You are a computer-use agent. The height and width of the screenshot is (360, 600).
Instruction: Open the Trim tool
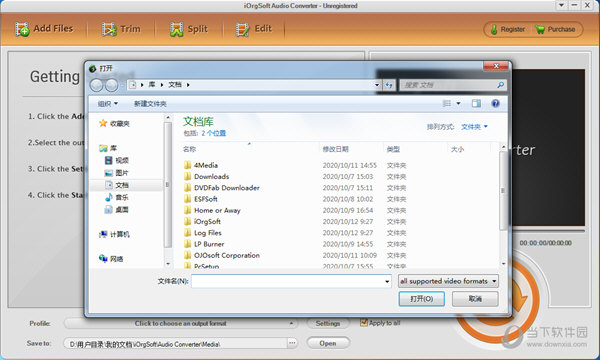point(121,29)
